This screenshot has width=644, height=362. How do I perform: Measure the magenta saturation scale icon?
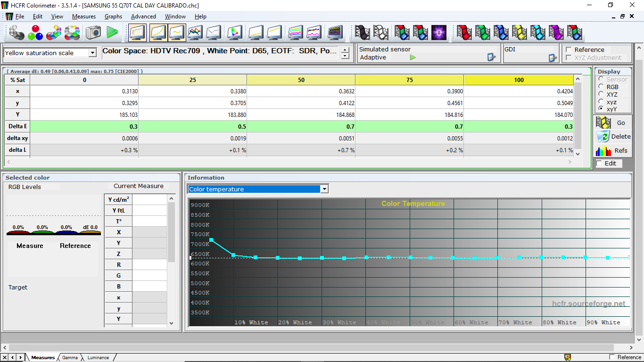pyautogui.click(x=556, y=33)
